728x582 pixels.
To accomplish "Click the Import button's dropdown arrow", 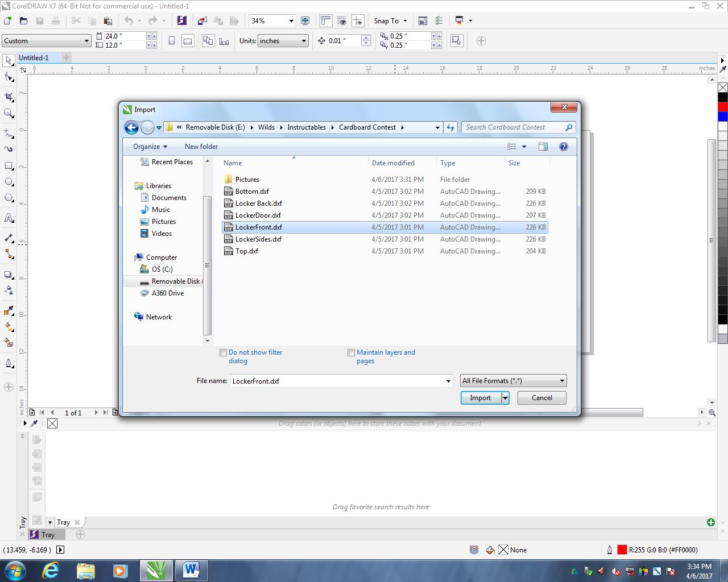I will [505, 398].
